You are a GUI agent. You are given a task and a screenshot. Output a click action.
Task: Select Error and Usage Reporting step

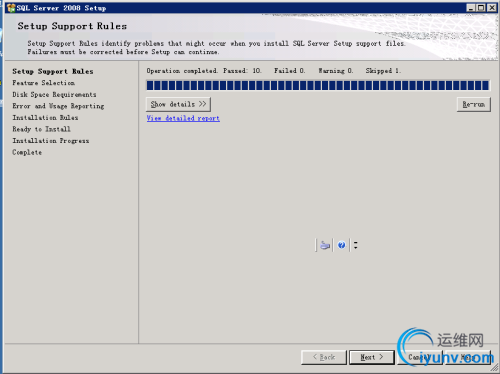click(58, 106)
